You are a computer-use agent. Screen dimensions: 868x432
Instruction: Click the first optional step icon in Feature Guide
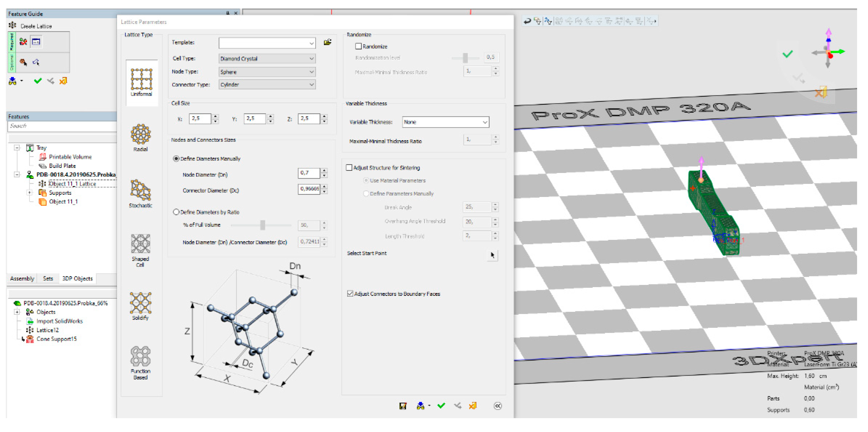pos(23,62)
